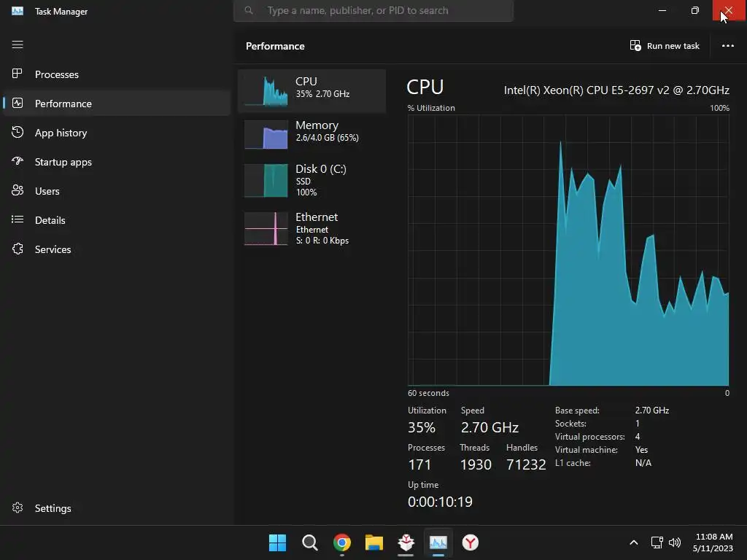Click the Performance page heading
This screenshot has height=560, width=747.
click(x=275, y=46)
